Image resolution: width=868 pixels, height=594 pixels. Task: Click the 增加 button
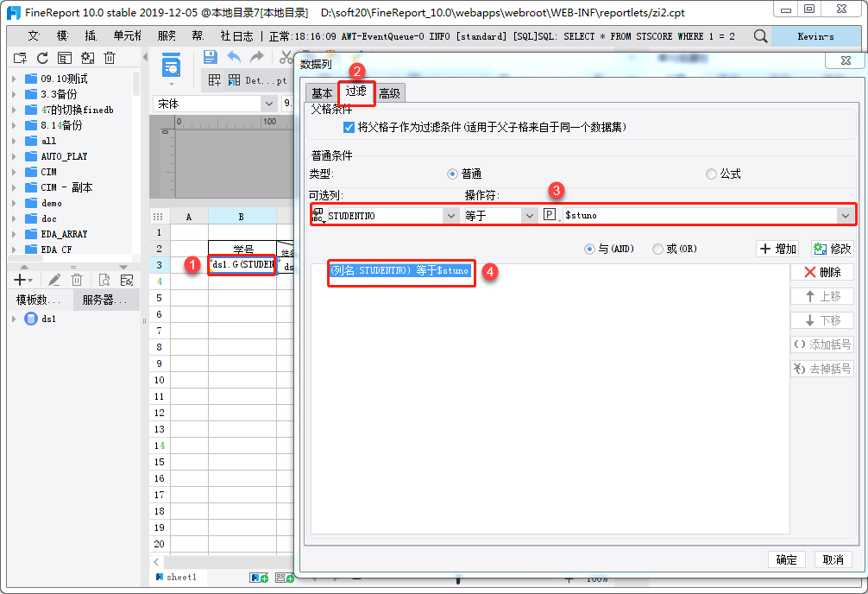click(x=778, y=249)
